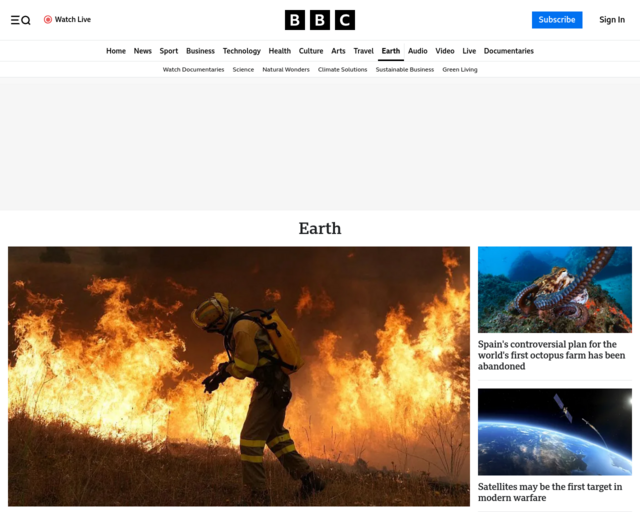Open the Sustainable Business sub-navigation link
640x512 pixels.
(404, 70)
